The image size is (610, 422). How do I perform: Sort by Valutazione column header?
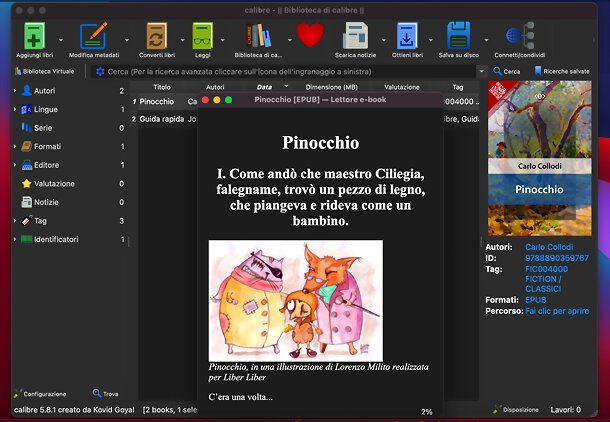(x=402, y=87)
